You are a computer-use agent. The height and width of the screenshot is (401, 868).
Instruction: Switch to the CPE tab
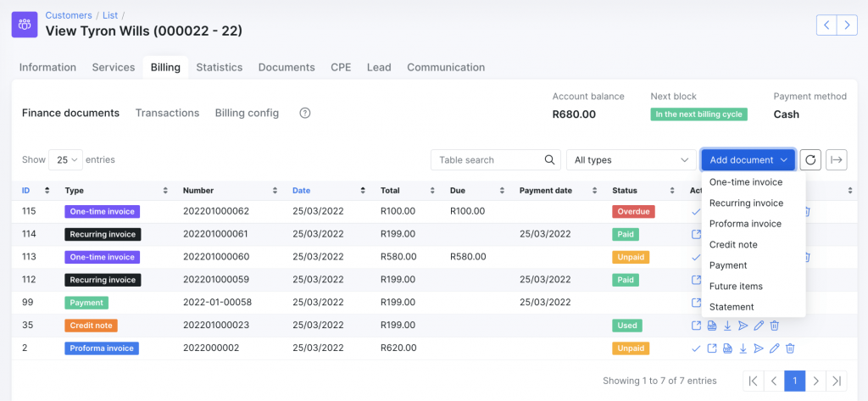(341, 68)
